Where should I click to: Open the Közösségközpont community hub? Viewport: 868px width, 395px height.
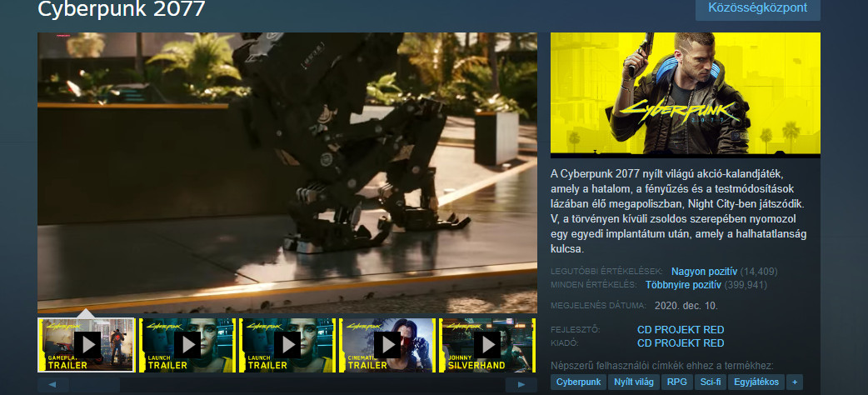pyautogui.click(x=758, y=7)
